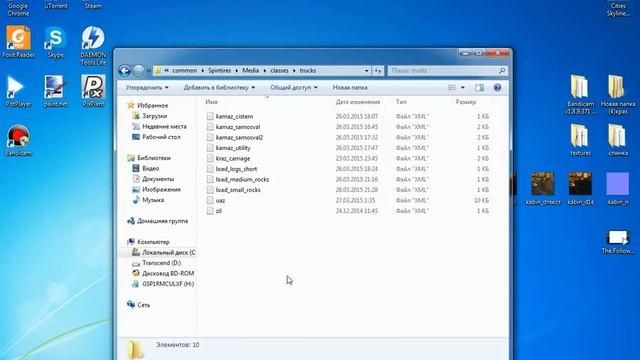This screenshot has height=360, width=640.
Task: Open Загрузки in navigation pane
Action: tap(154, 116)
